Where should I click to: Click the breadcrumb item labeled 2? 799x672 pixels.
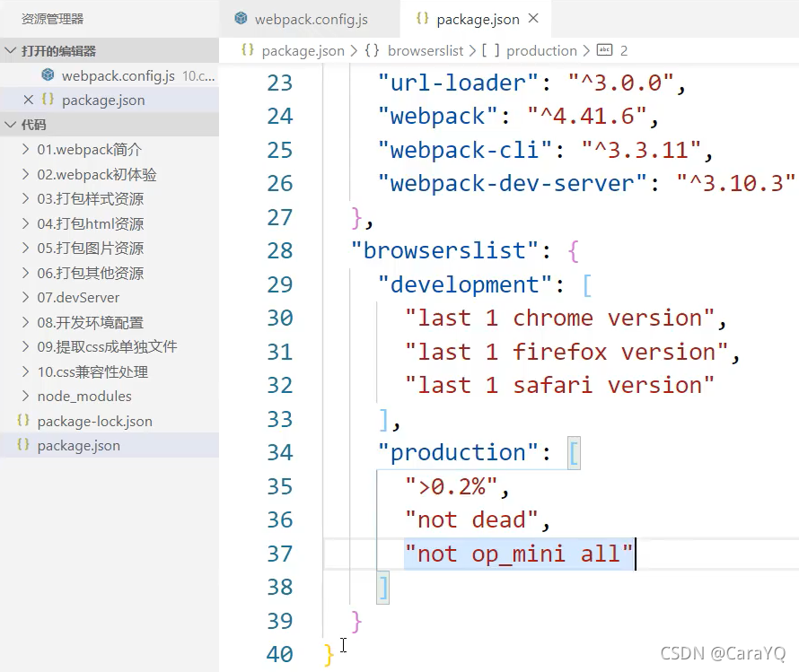624,51
